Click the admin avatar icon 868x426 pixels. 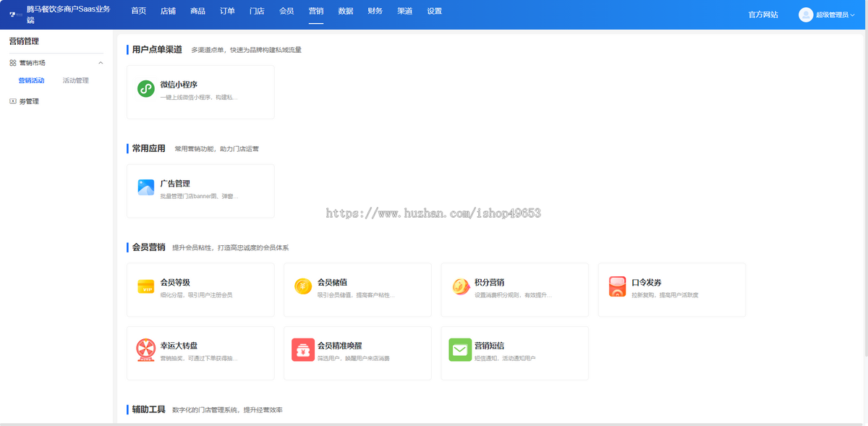coord(805,13)
